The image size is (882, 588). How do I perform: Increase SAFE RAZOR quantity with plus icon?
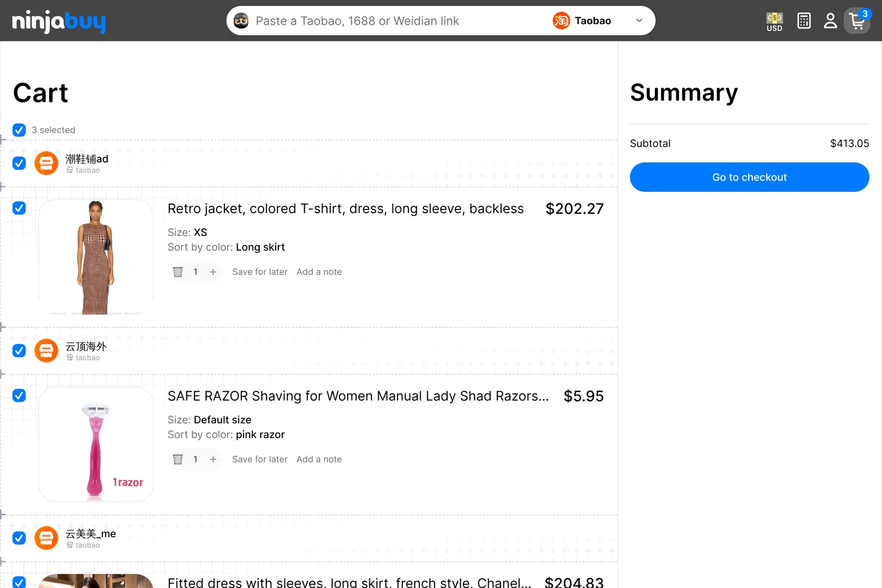[x=213, y=459]
